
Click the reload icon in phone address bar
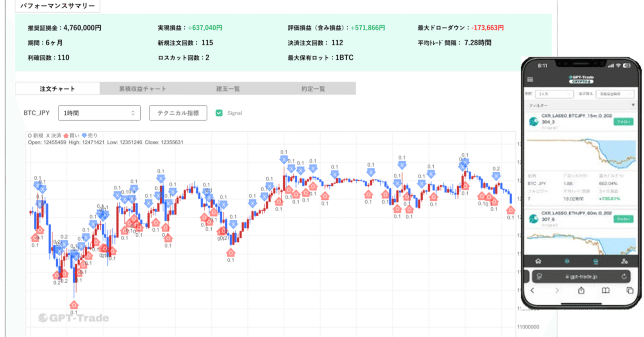[x=624, y=277]
